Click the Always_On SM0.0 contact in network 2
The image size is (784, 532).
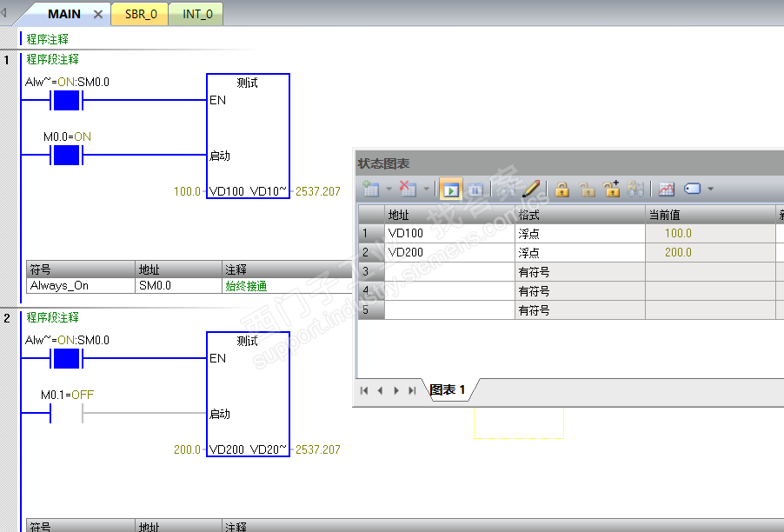(67, 358)
